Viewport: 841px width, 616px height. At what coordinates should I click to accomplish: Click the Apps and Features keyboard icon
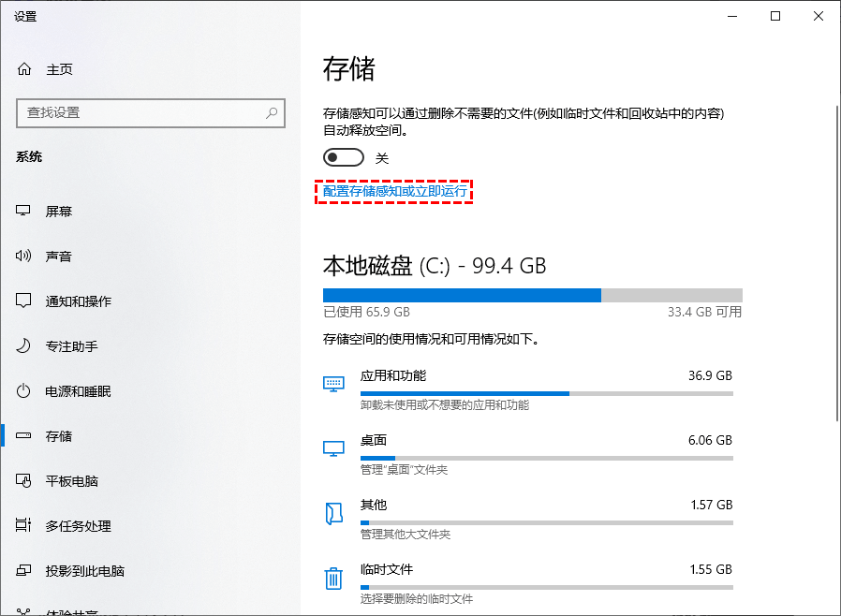tap(333, 384)
